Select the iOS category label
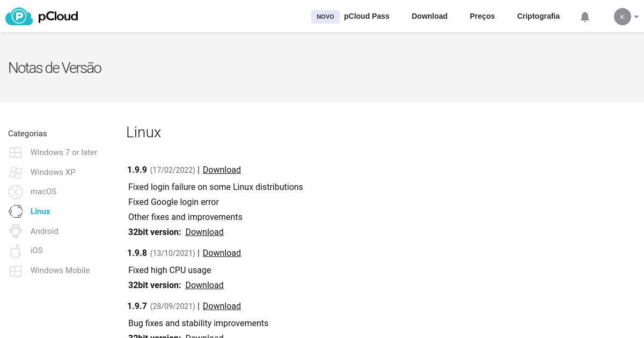 pos(36,251)
